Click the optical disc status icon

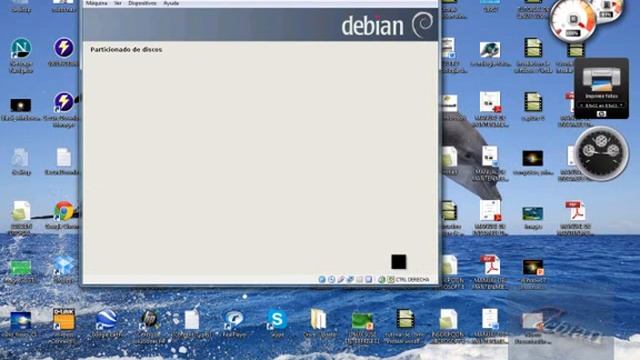331,279
